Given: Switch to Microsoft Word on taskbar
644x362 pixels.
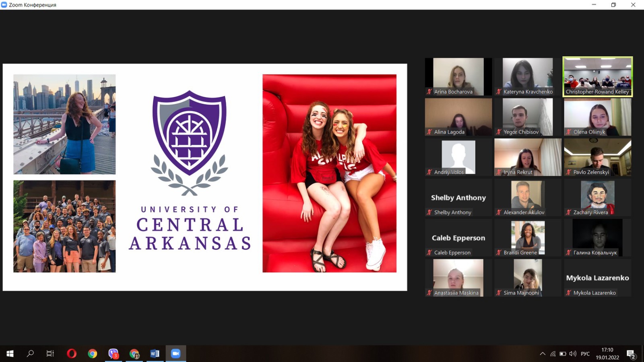Looking at the screenshot, I should [x=155, y=354].
